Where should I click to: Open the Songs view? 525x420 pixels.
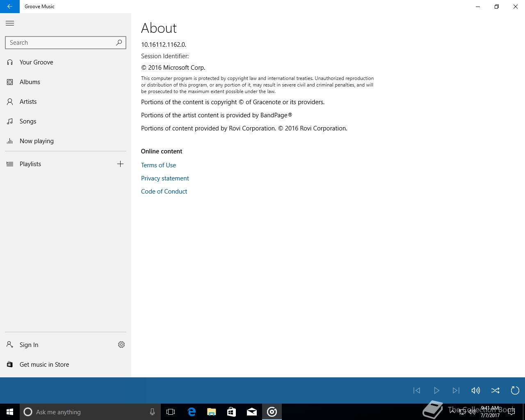click(66, 121)
